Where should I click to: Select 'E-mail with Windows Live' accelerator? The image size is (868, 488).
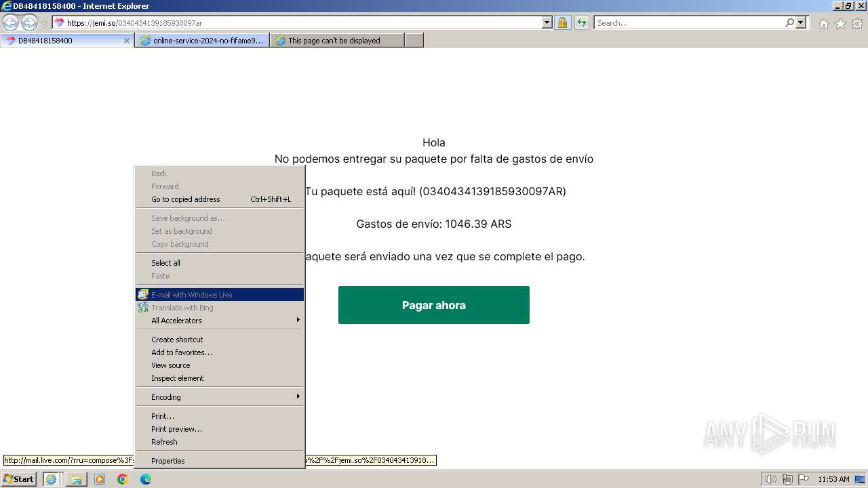point(220,295)
